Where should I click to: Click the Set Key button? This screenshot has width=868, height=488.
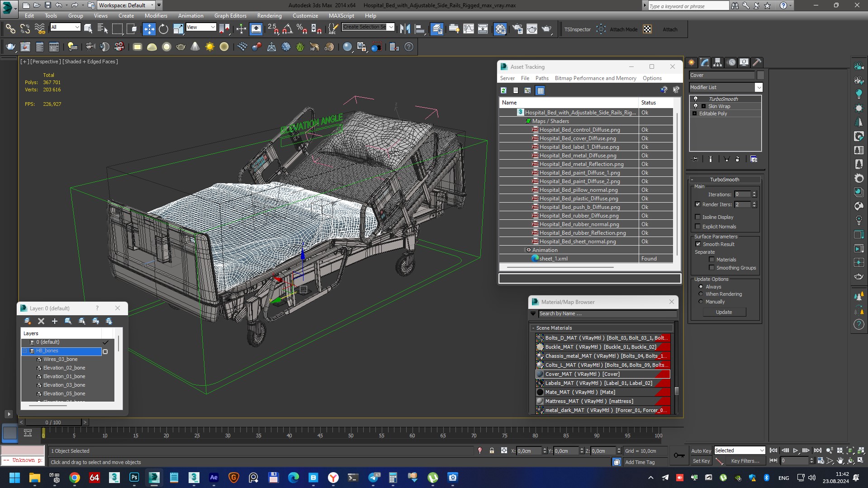701,461
